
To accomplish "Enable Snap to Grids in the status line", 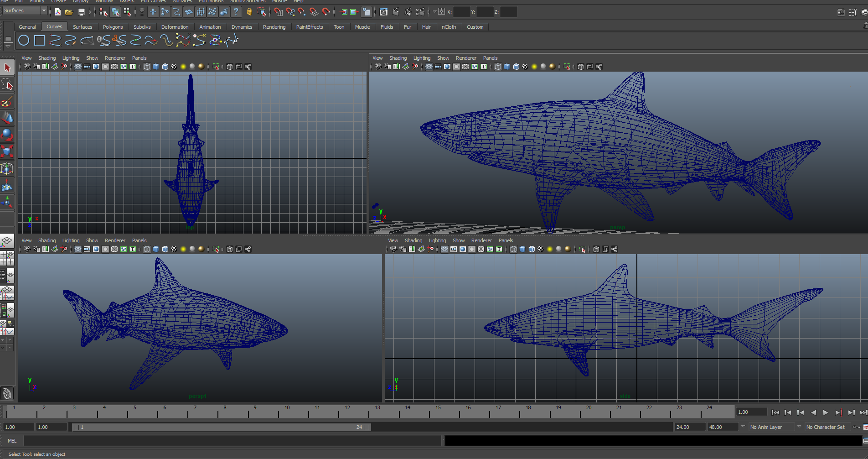I will 279,12.
